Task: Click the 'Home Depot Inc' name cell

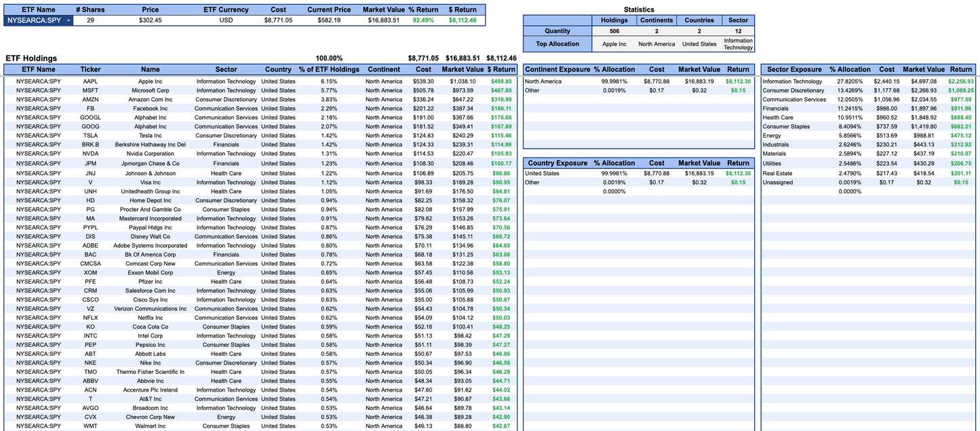Action: click(x=150, y=200)
